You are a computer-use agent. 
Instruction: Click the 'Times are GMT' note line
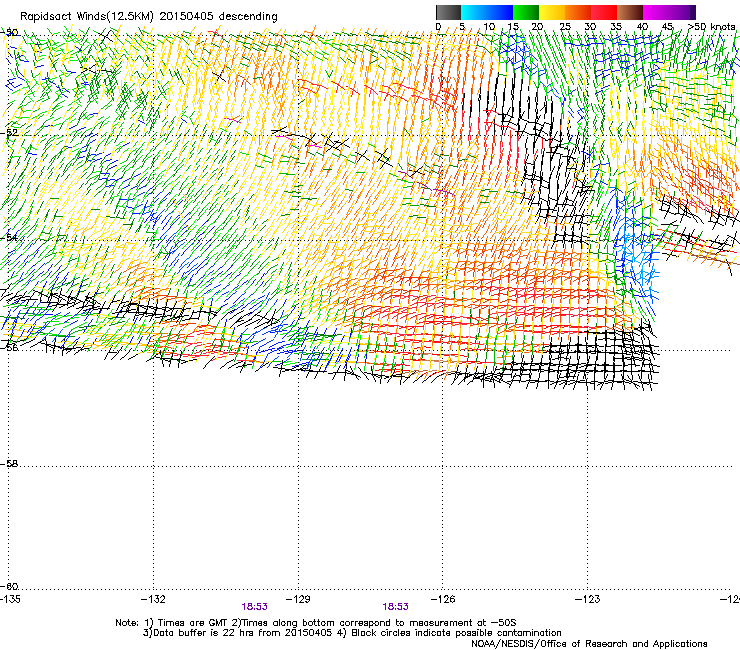tap(316, 623)
